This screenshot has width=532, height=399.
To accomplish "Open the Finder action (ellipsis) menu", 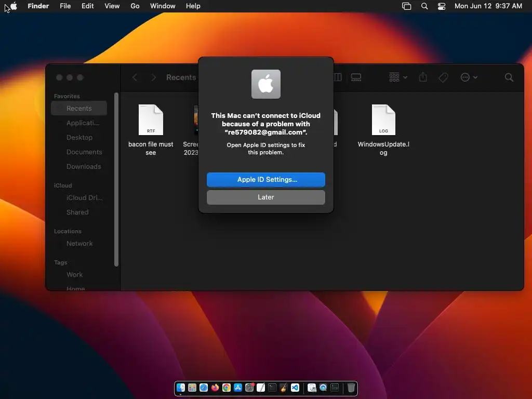I will click(469, 77).
